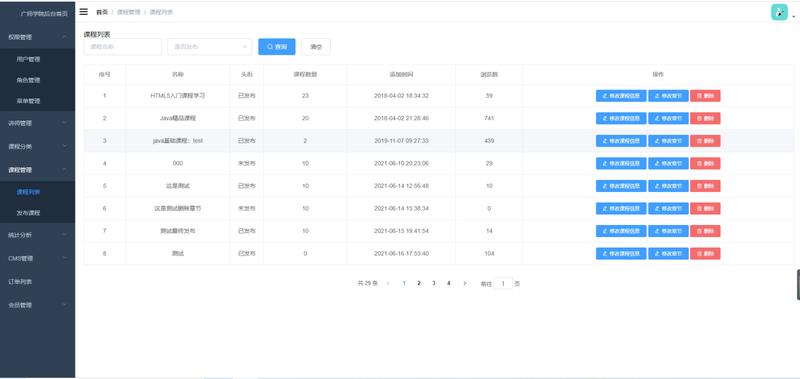Collapse the 课程管理 sidebar menu
Image resolution: width=800 pixels, height=379 pixels.
tap(37, 170)
